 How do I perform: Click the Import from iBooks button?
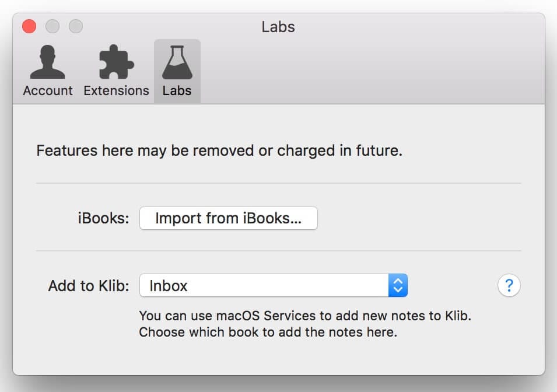228,218
